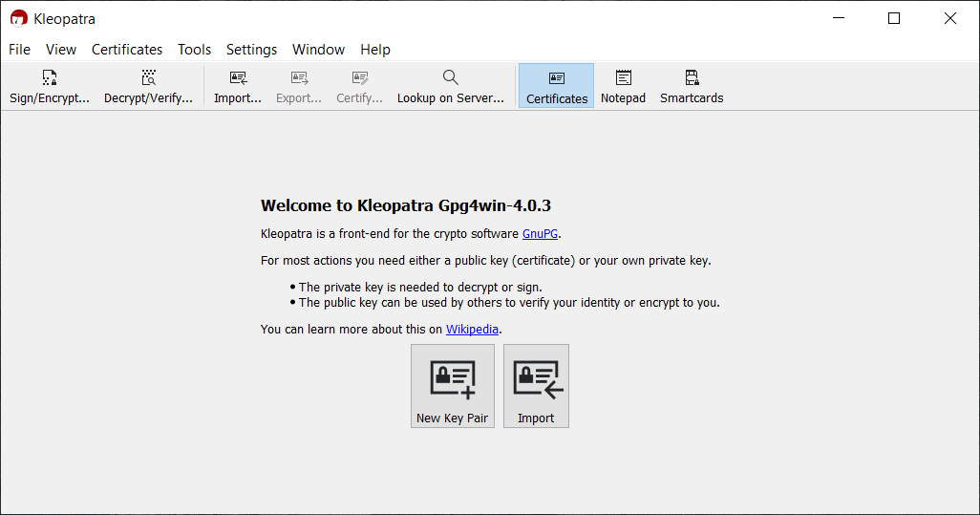Image resolution: width=980 pixels, height=515 pixels.
Task: Open the Decrypt/Verify tool
Action: point(148,86)
